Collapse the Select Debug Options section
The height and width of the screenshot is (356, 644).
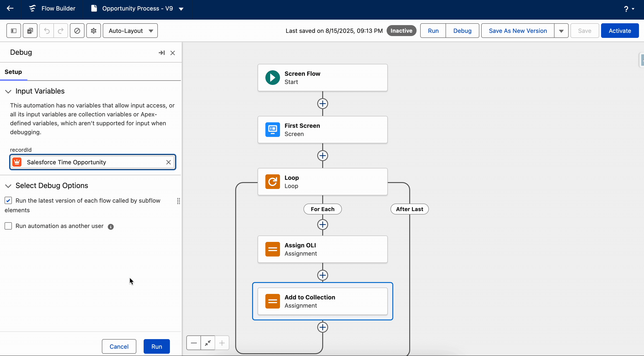8,186
